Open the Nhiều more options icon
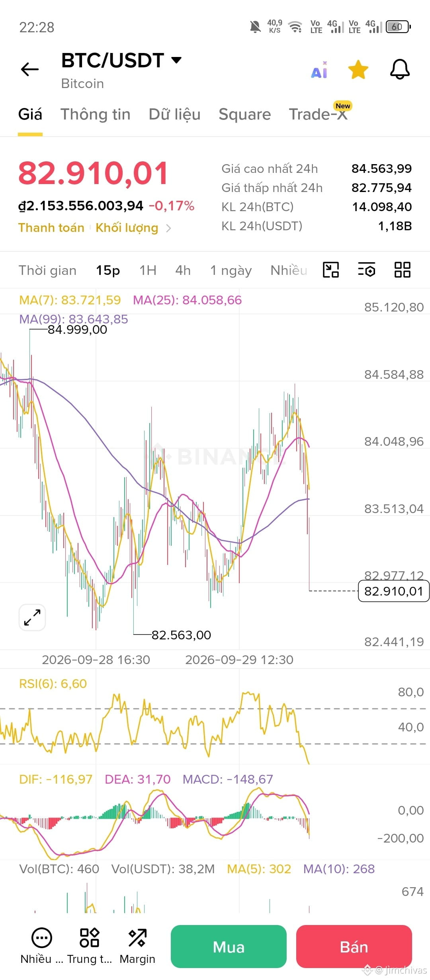 [42, 946]
